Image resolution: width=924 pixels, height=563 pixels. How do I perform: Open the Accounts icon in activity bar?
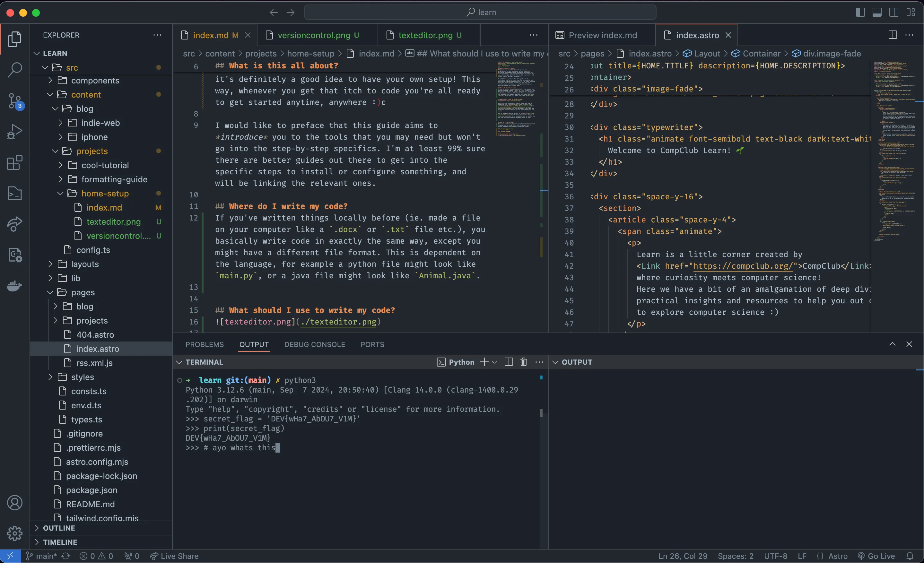tap(15, 503)
